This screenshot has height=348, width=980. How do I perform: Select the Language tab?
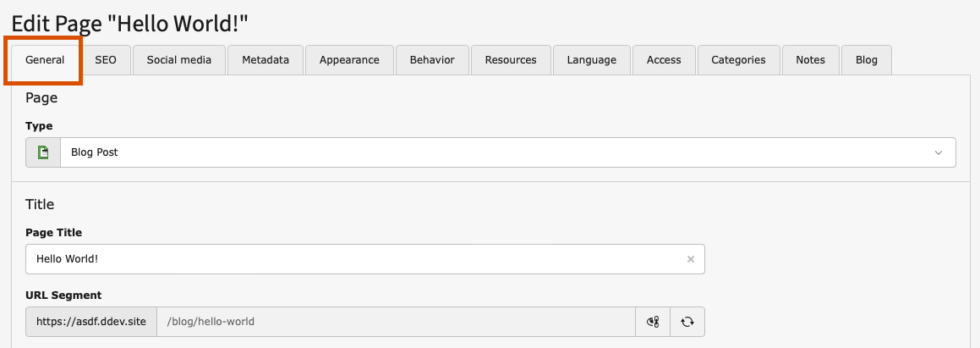(592, 60)
